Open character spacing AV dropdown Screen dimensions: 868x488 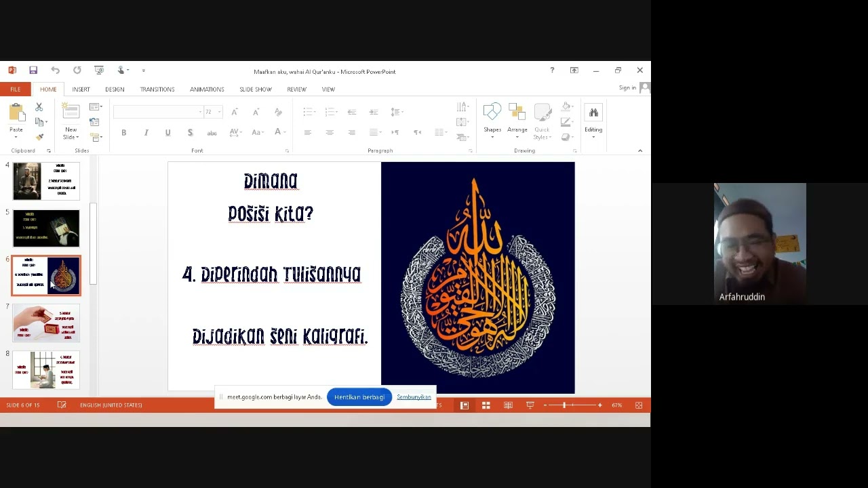(235, 133)
